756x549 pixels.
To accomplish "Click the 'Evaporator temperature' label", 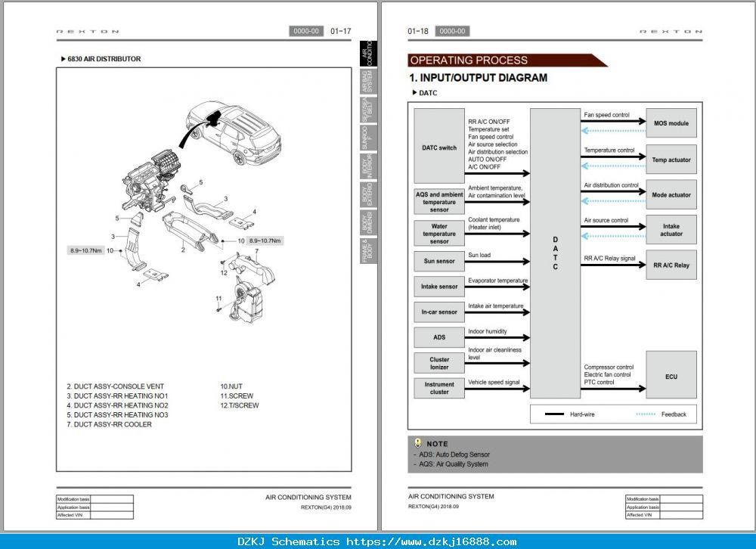I will pyautogui.click(x=498, y=281).
